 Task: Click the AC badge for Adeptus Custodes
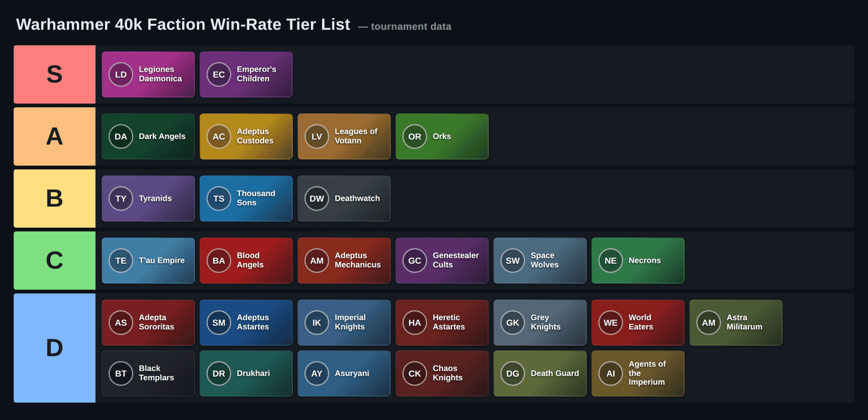coord(219,136)
